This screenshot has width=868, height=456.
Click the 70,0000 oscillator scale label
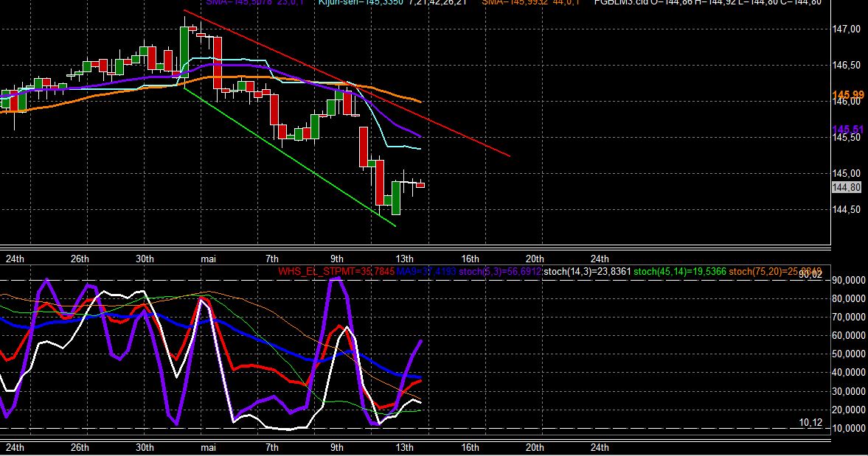849,318
